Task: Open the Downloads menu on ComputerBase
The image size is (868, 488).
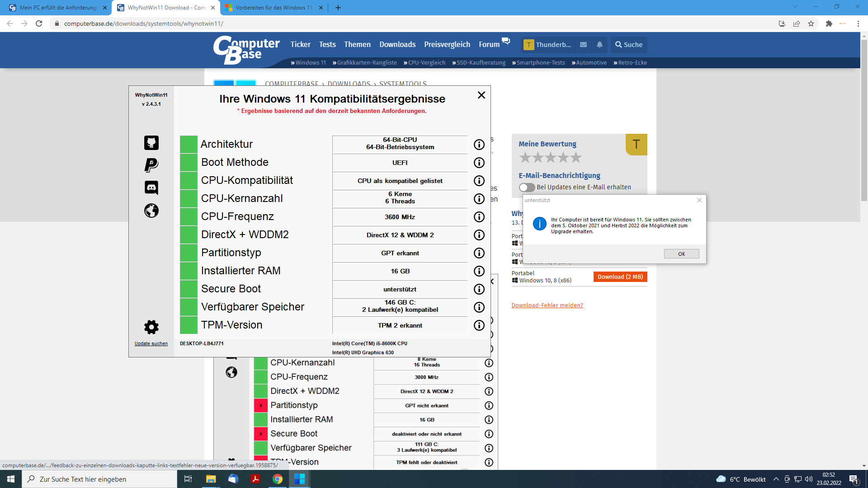Action: click(397, 44)
